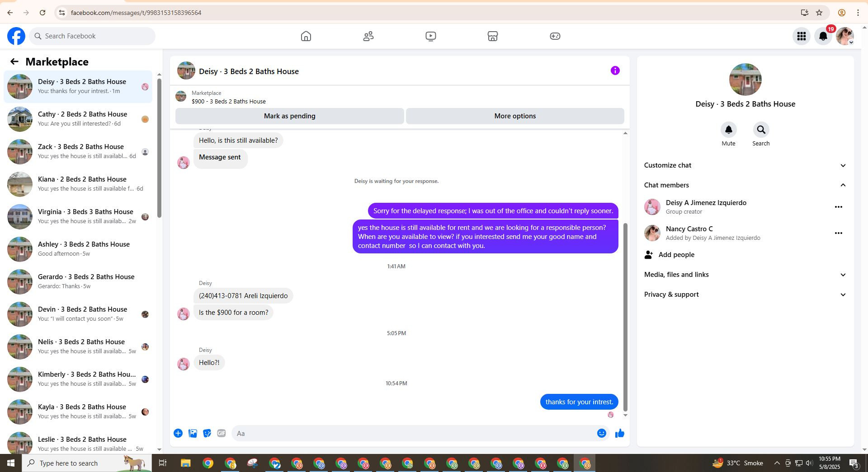Expand Privacy & support section

point(745,294)
